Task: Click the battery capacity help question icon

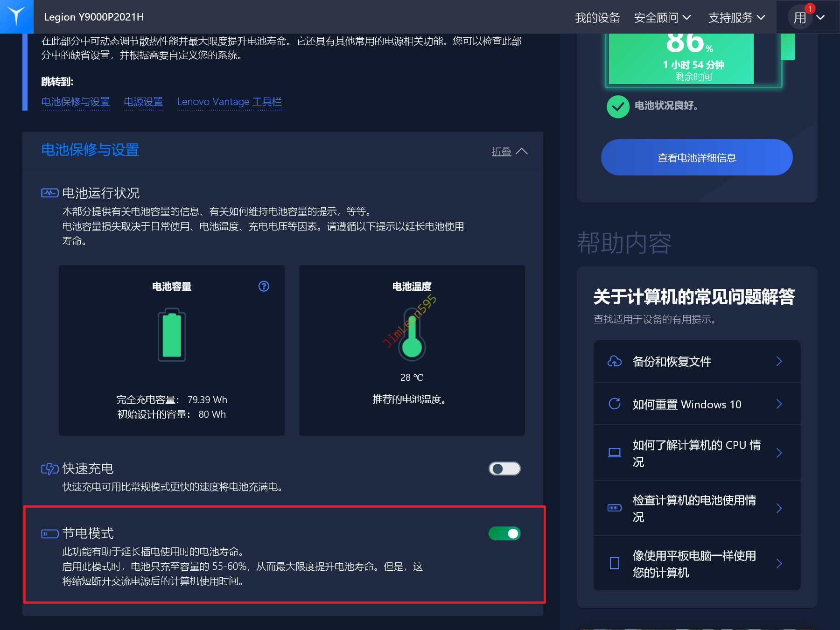Action: click(x=264, y=286)
